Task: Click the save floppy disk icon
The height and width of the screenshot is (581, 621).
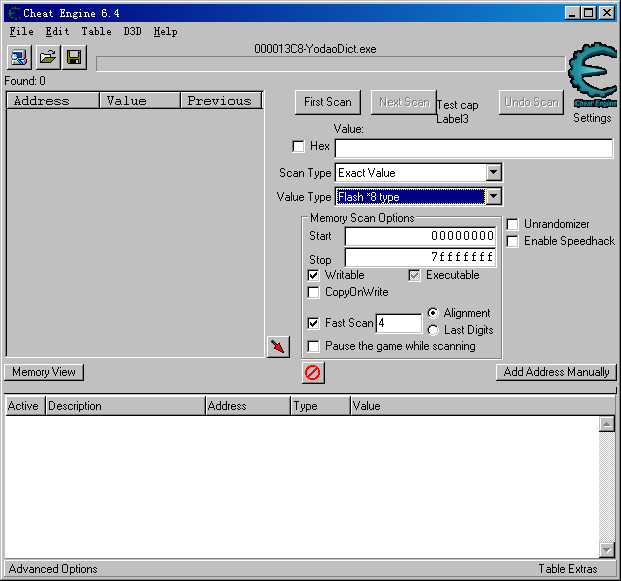Action: coord(74,57)
